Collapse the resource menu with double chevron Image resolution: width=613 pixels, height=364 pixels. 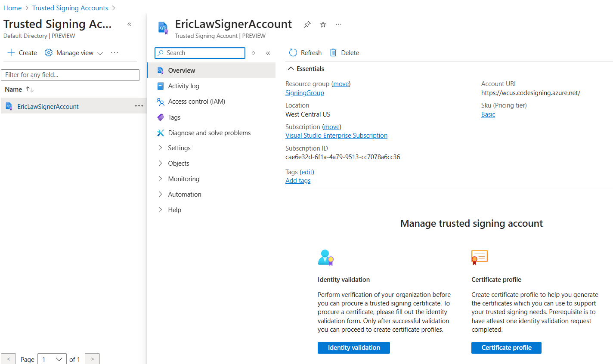268,53
